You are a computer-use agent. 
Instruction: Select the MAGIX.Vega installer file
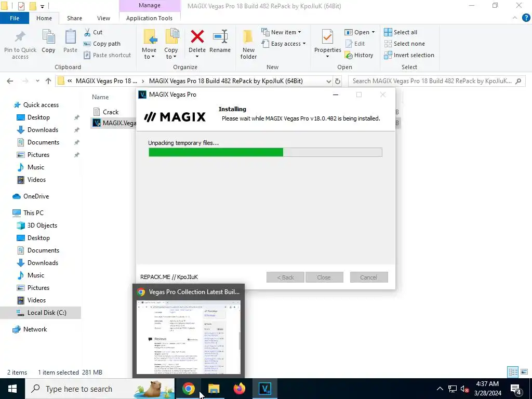coord(119,123)
